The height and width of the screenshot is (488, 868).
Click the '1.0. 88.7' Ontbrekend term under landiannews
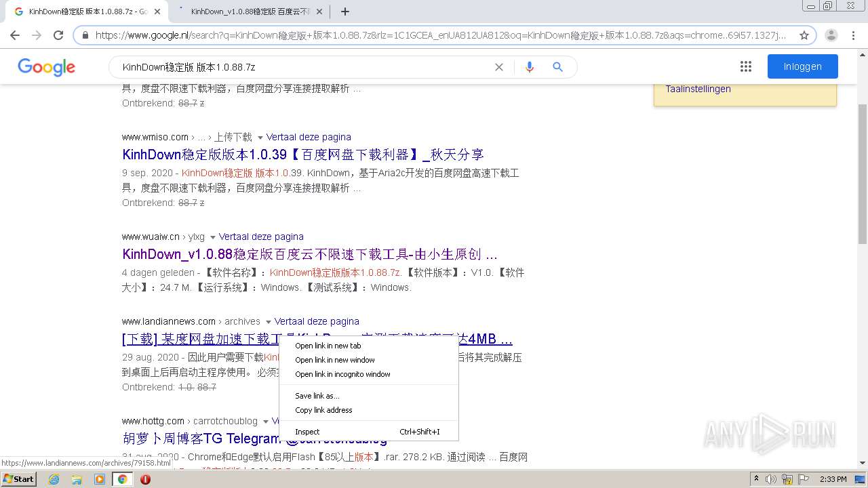pyautogui.click(x=197, y=387)
